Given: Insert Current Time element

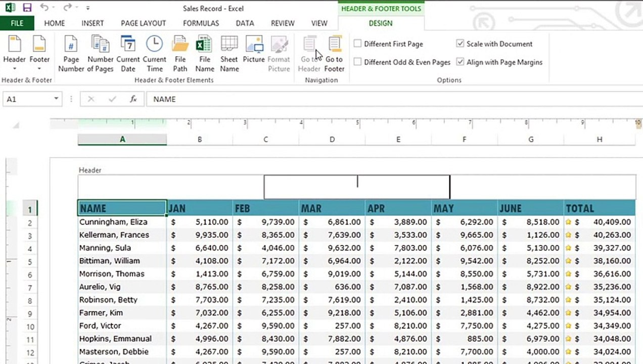Looking at the screenshot, I should (x=154, y=54).
